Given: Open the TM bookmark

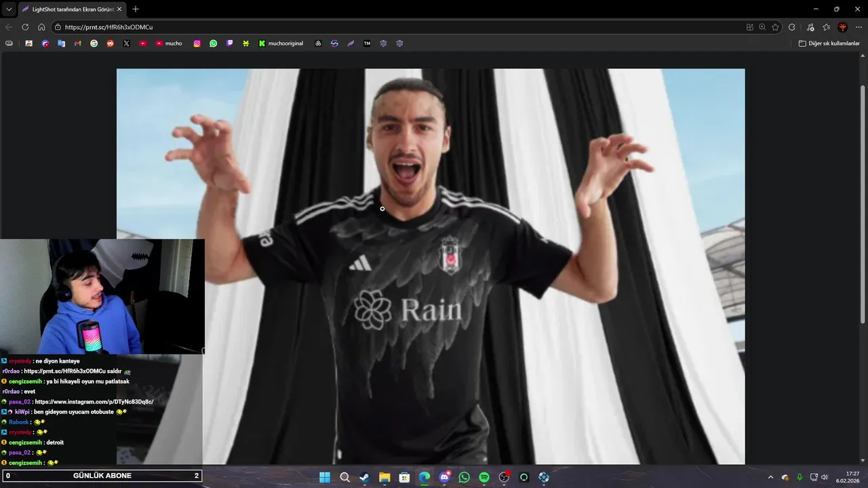Looking at the screenshot, I should click(367, 43).
